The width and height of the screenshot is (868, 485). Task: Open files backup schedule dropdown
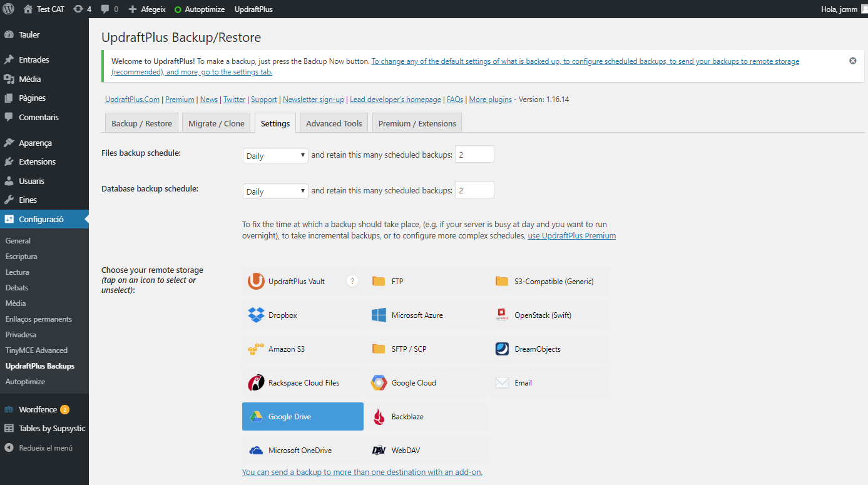pyautogui.click(x=275, y=155)
